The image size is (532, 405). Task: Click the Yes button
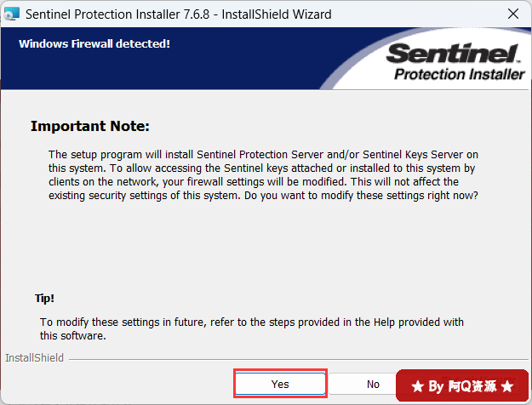[280, 384]
